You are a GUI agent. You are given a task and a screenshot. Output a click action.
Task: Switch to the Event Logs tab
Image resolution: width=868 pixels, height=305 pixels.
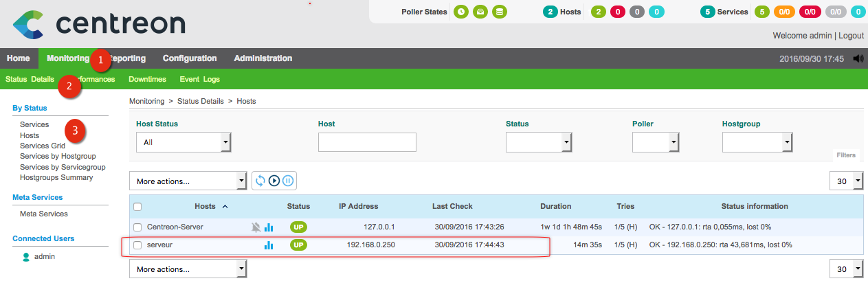pos(199,79)
